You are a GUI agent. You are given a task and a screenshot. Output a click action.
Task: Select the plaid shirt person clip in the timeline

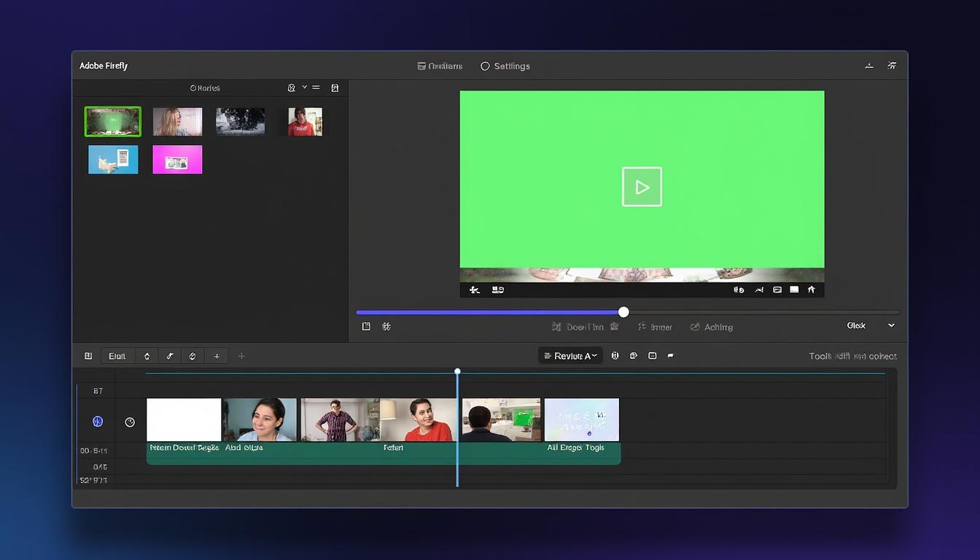(x=340, y=419)
